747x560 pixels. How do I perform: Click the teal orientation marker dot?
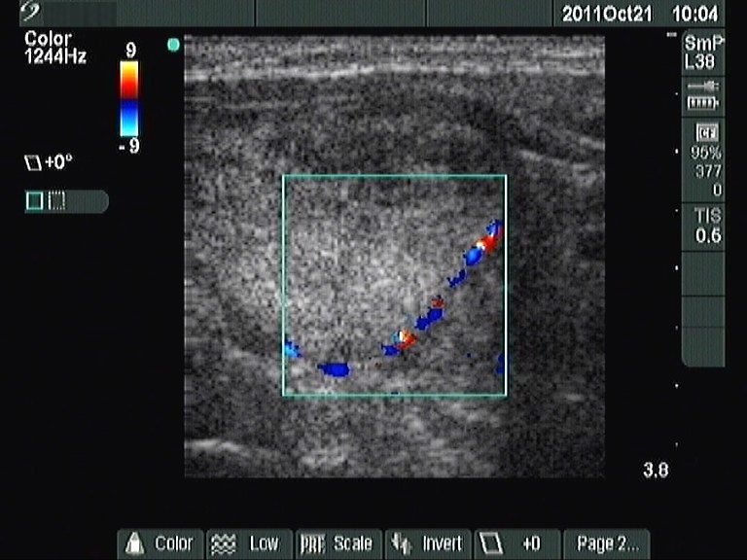point(173,44)
